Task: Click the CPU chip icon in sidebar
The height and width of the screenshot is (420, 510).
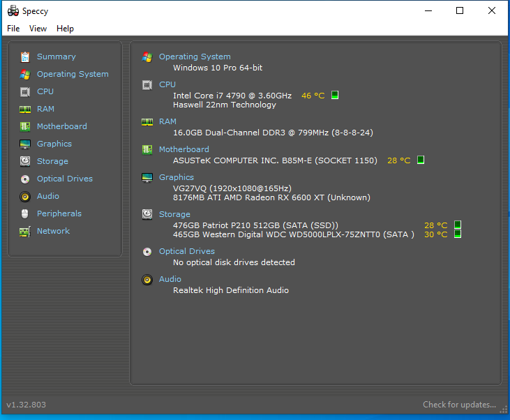Action: pyautogui.click(x=25, y=92)
